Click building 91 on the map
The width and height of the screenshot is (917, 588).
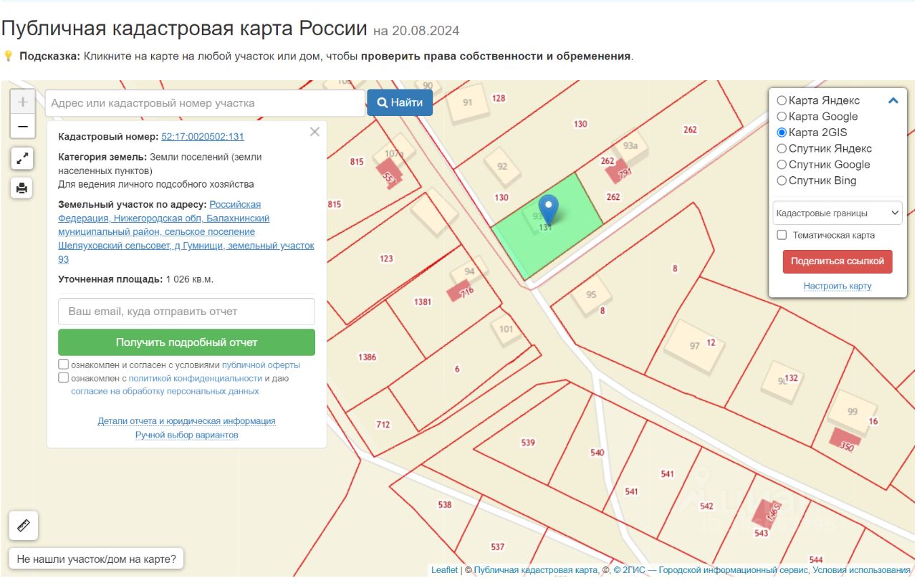(x=468, y=102)
